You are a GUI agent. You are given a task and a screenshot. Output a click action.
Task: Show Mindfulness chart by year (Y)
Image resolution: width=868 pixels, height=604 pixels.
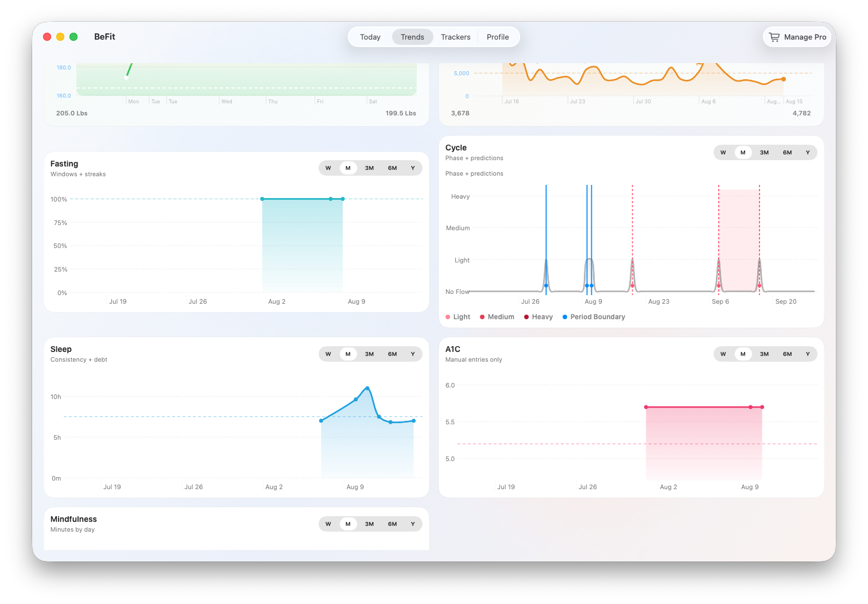[413, 524]
